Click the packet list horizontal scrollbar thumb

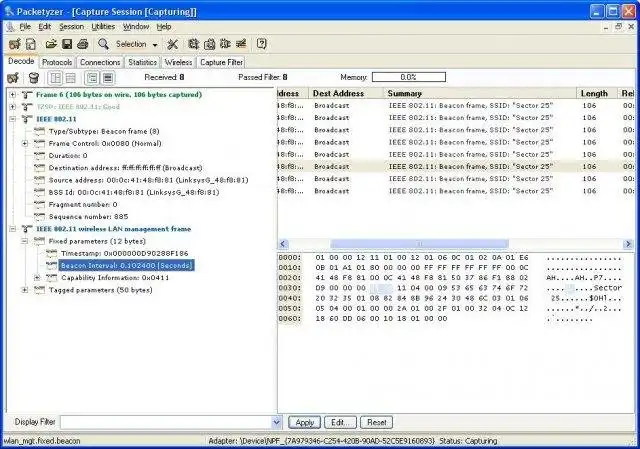(419, 244)
